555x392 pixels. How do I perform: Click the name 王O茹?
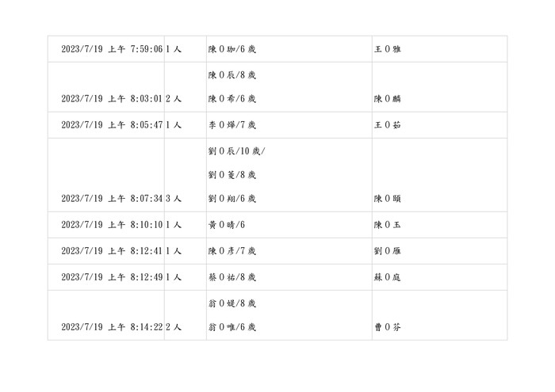[x=387, y=124]
